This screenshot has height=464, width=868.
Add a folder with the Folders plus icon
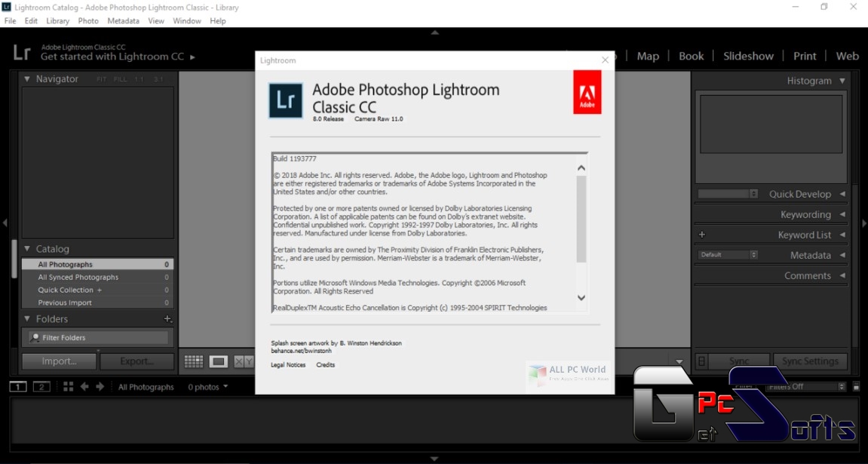click(167, 319)
